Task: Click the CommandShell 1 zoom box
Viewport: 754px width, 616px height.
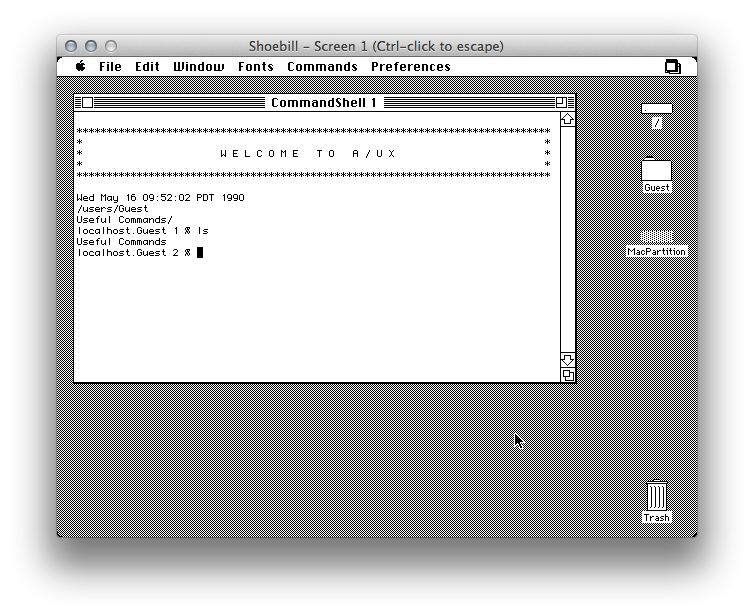Action: pyautogui.click(x=561, y=102)
